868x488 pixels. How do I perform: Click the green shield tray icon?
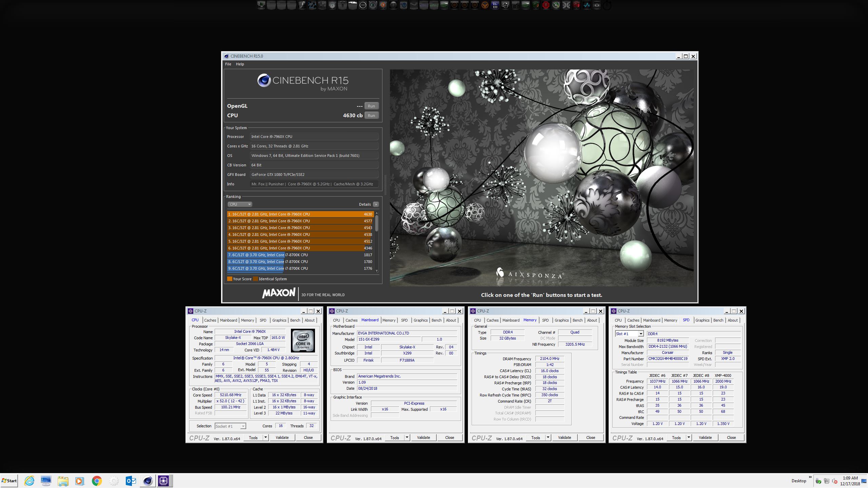818,481
